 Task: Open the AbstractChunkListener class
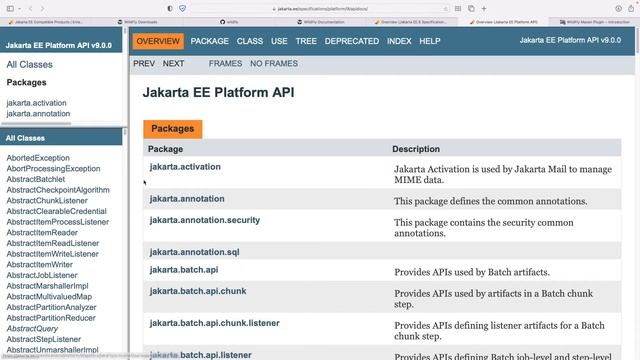tap(47, 200)
